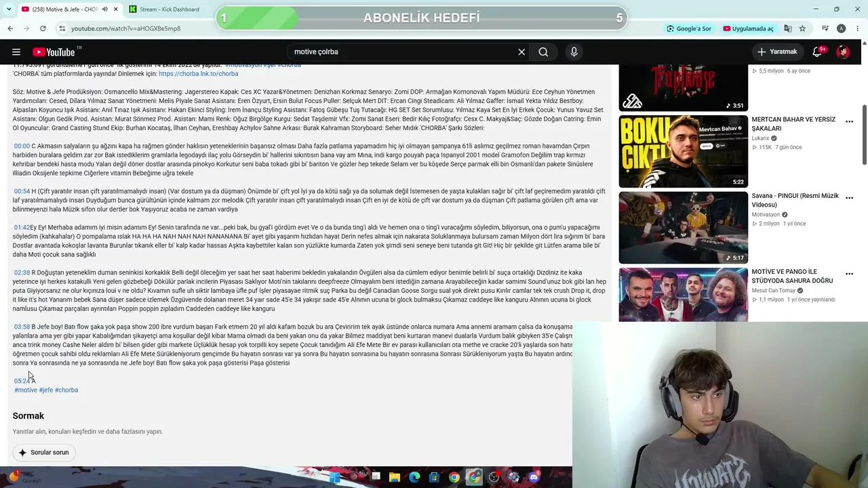This screenshot has height=488, width=868.
Task: Open the media controls icon in Chrome toolbar
Action: click(x=825, y=28)
